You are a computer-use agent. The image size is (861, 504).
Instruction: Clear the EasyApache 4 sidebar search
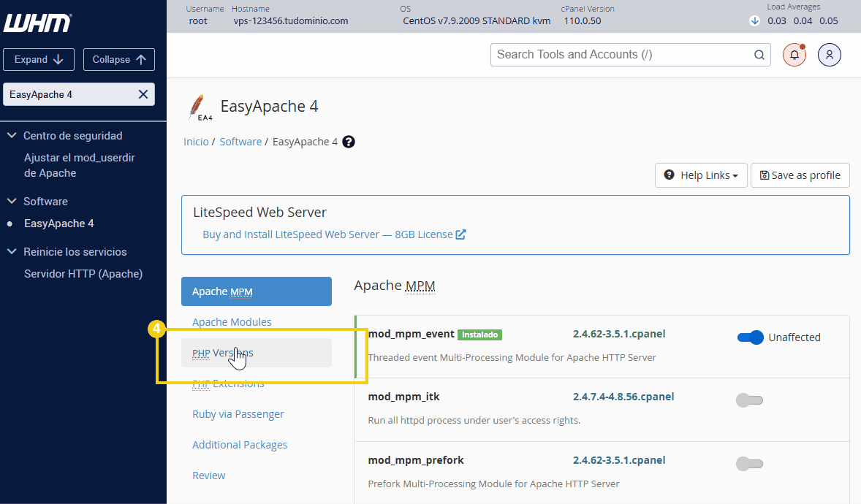[143, 94]
